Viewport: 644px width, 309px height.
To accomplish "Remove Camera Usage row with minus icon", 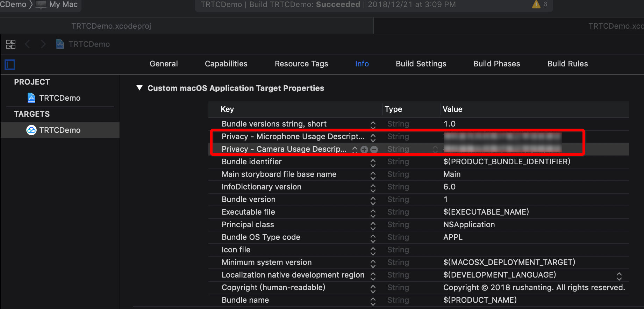I will [x=374, y=150].
